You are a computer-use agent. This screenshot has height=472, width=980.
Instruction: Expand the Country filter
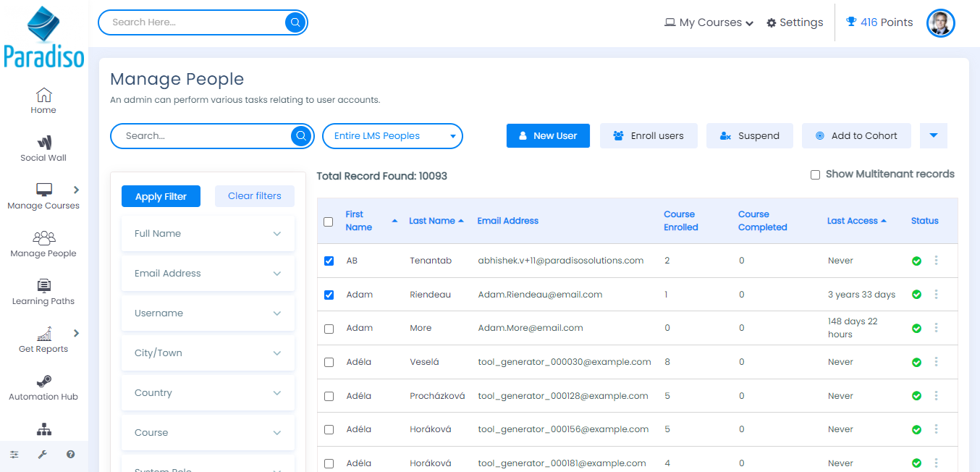pos(208,393)
